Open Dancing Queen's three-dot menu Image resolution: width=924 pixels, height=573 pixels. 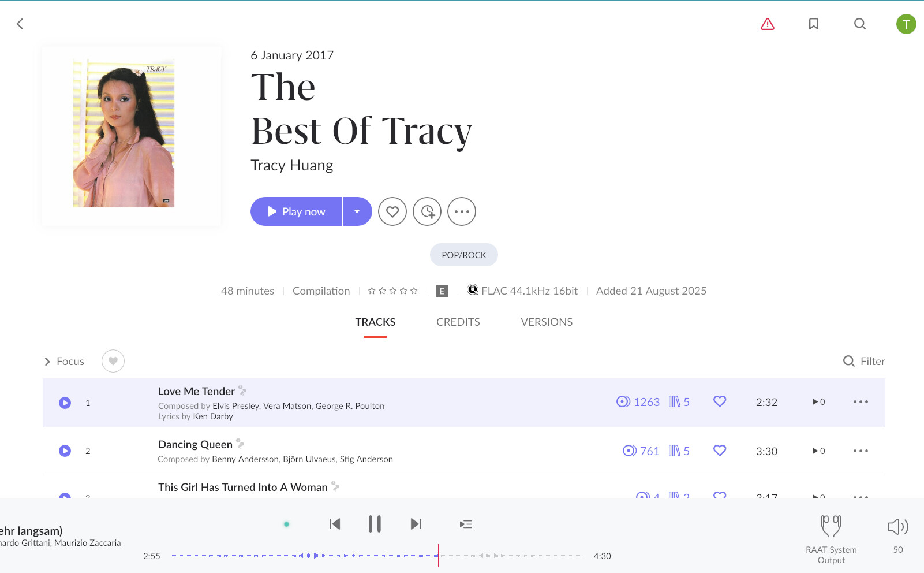pyautogui.click(x=860, y=451)
